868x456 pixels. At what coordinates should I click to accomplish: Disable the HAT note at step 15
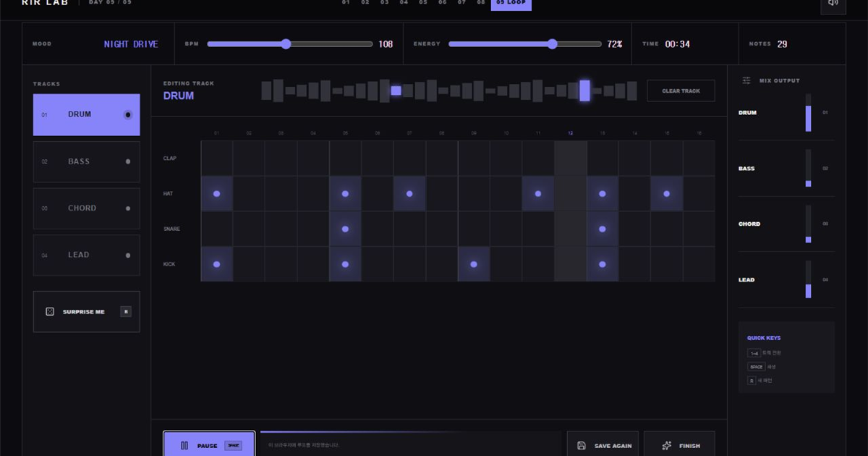click(667, 194)
